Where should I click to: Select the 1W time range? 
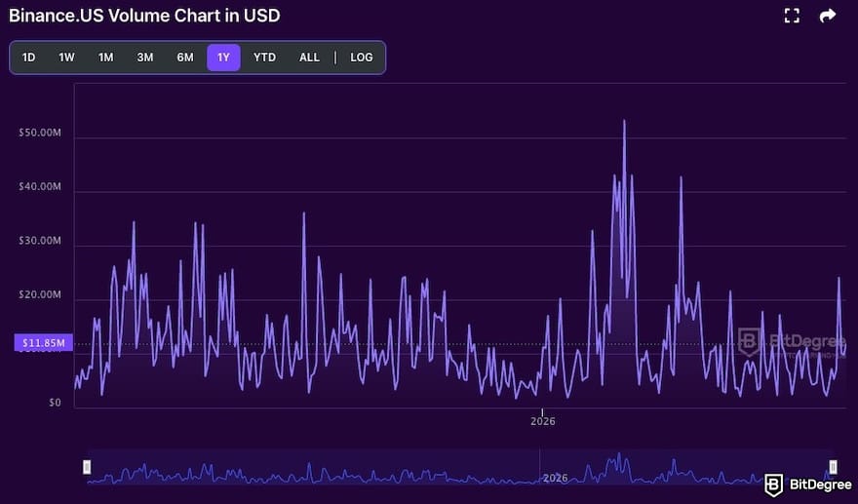coord(66,58)
